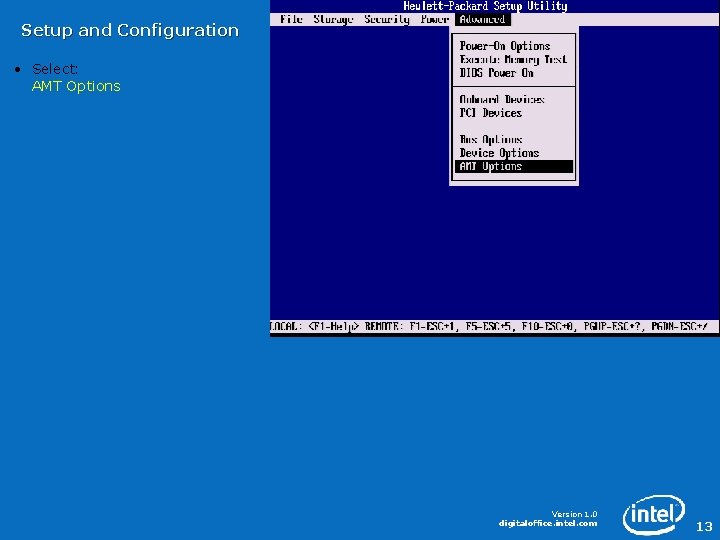Screen dimensions: 720x540
Task: Click the digitaloffice.intel.com link
Action: click(548, 523)
